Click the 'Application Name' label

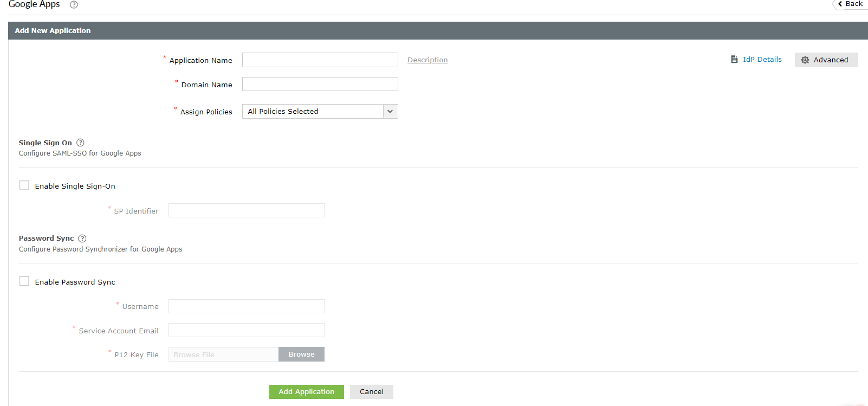tap(201, 61)
